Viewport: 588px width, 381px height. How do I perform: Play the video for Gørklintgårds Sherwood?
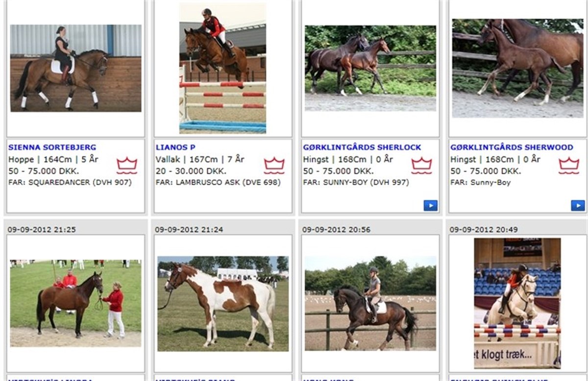(578, 206)
